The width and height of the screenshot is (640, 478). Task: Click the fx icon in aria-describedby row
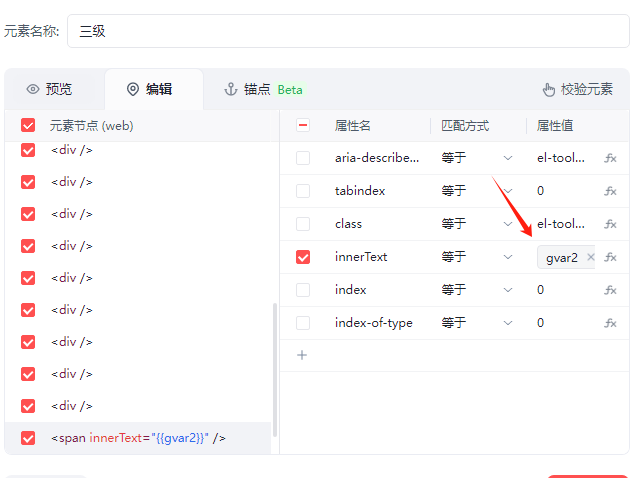coord(610,158)
